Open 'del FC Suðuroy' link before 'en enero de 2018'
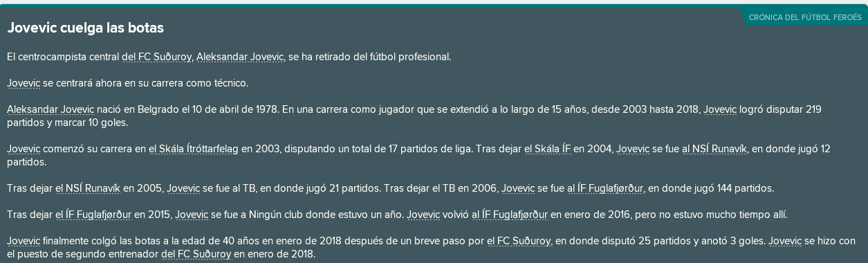 click(196, 254)
